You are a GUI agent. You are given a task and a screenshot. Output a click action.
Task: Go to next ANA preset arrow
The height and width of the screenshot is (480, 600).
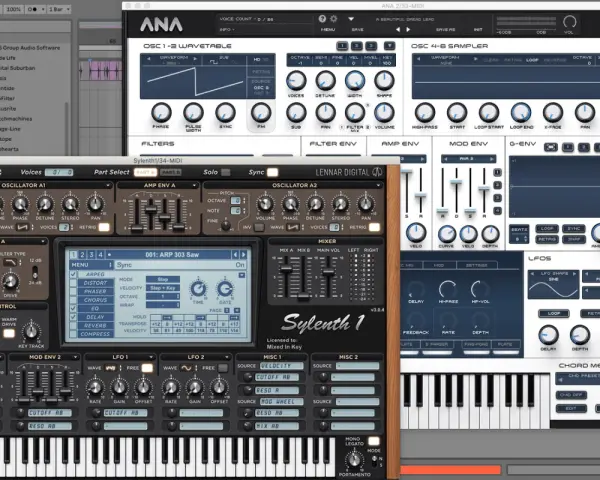coord(408,29)
